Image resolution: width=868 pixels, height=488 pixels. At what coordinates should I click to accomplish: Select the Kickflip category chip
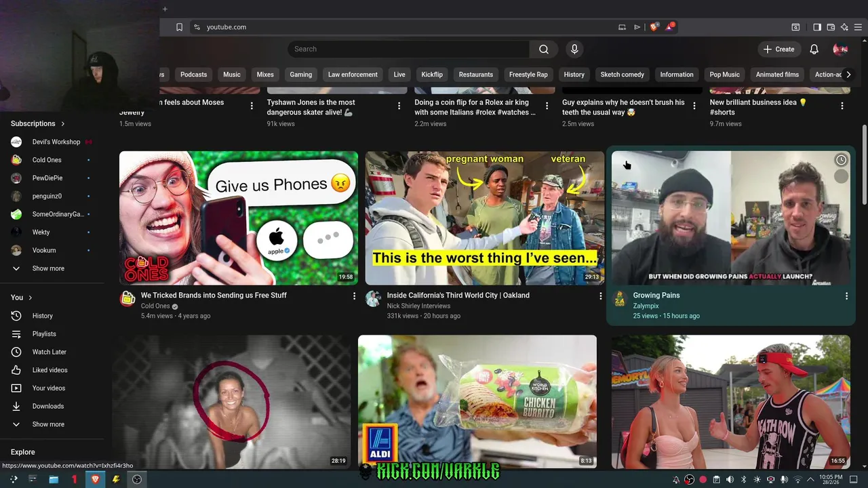pyautogui.click(x=432, y=75)
